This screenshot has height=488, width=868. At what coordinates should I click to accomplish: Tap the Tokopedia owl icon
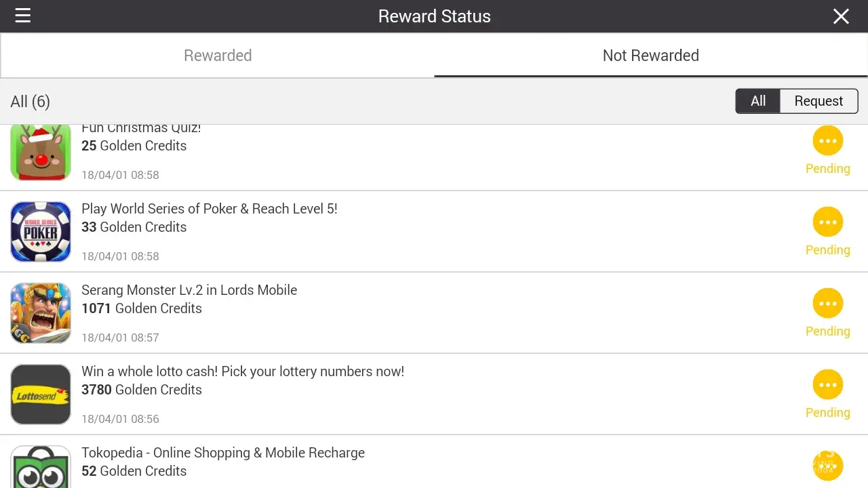click(41, 468)
